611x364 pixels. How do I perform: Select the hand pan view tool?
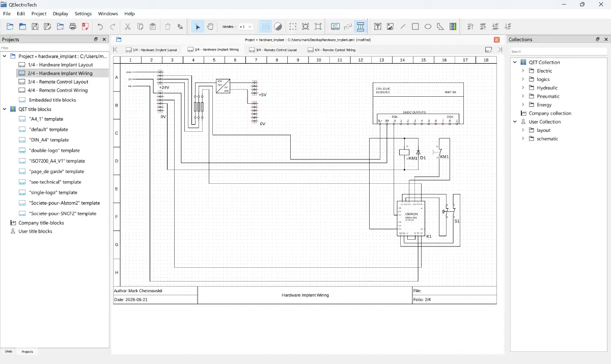point(210,26)
